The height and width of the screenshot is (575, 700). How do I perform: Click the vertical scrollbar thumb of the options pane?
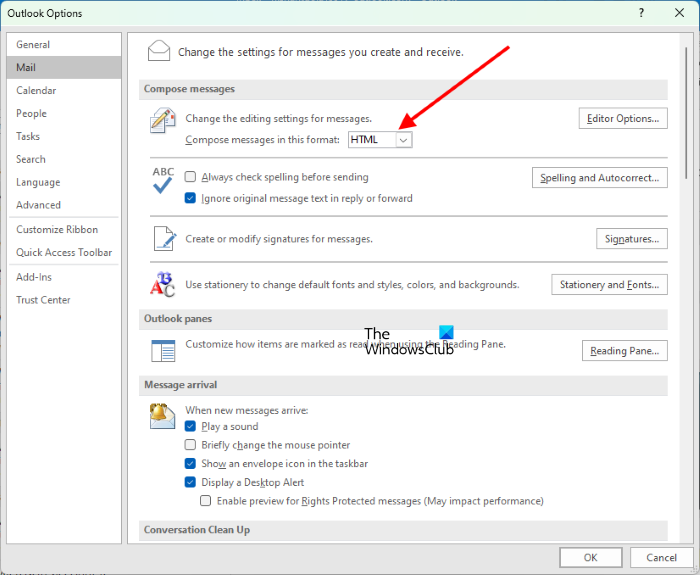(687, 112)
